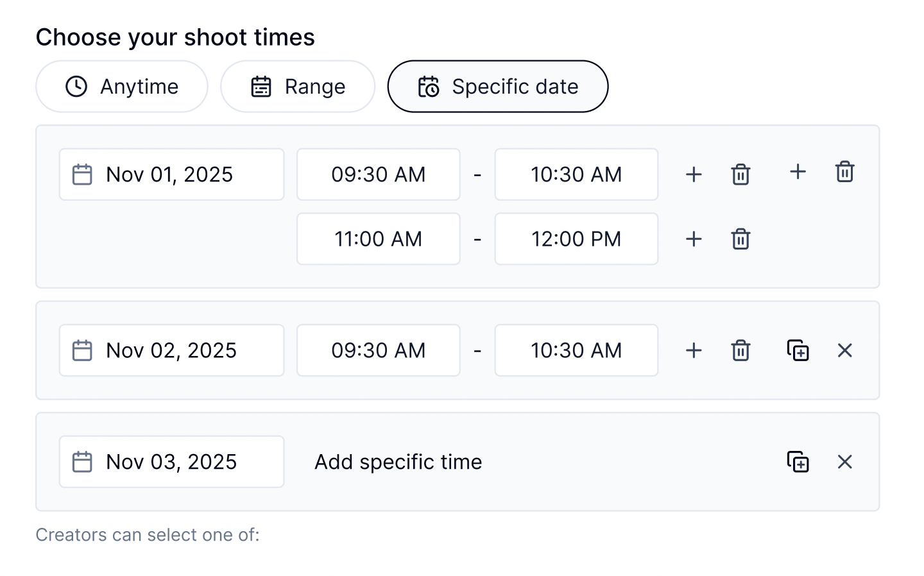Viewport: 924px width, 576px height.
Task: Open the Nov 02, 2025 date picker
Action: (171, 350)
